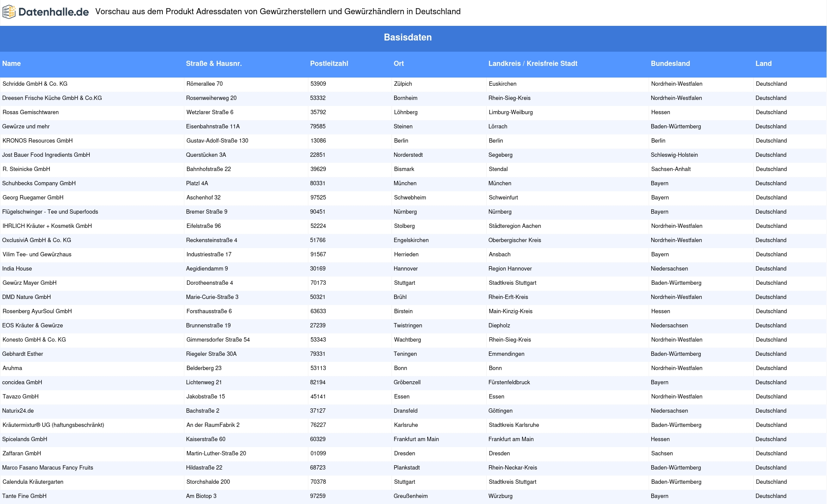Click the Ort column header
The width and height of the screenshot is (827, 504).
pos(399,63)
